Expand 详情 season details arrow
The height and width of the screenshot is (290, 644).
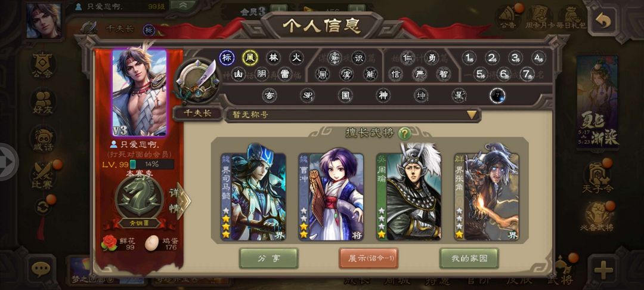[x=180, y=201]
